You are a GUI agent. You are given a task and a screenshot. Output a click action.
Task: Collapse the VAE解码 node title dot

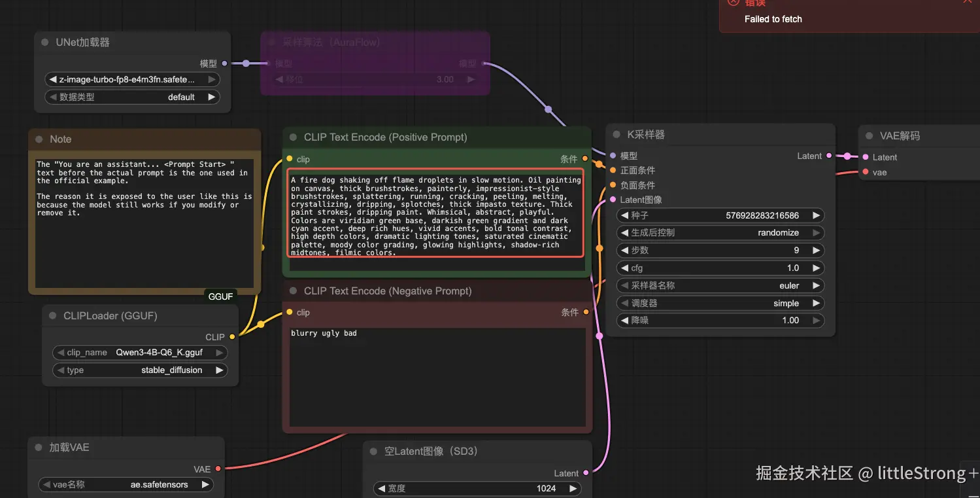click(870, 136)
